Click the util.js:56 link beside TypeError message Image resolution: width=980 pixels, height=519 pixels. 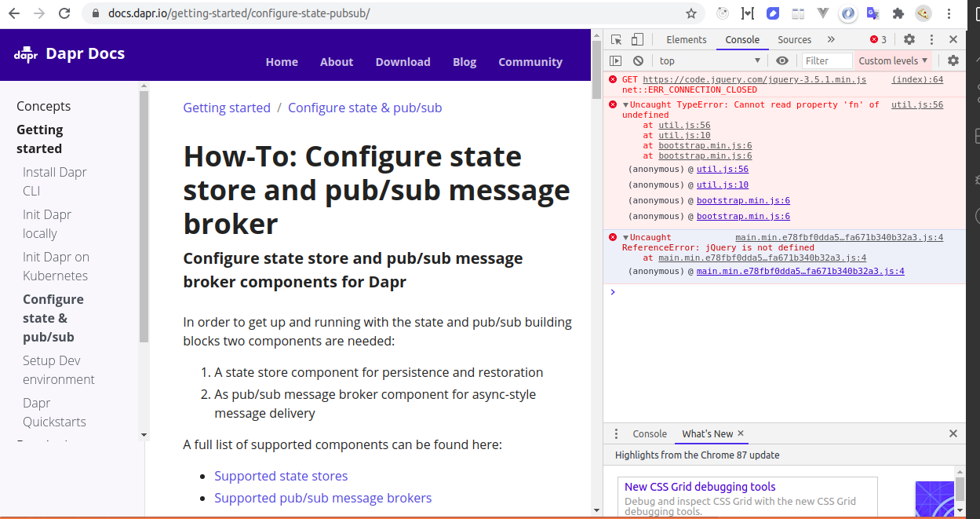click(x=917, y=105)
